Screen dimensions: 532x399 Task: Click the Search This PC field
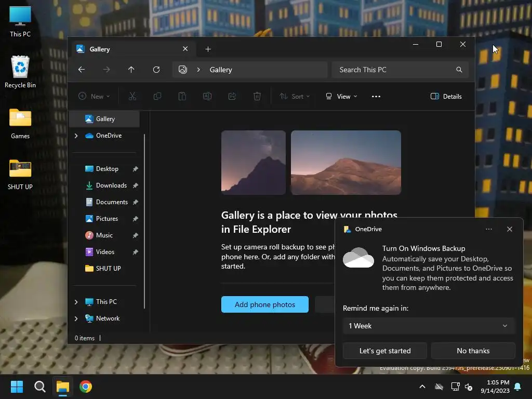[x=400, y=70]
